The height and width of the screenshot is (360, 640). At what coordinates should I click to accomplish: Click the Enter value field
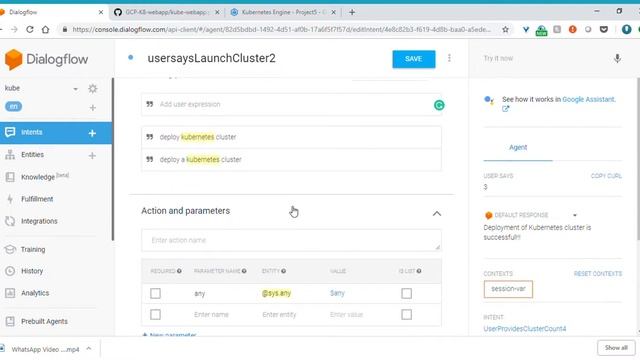347,315
